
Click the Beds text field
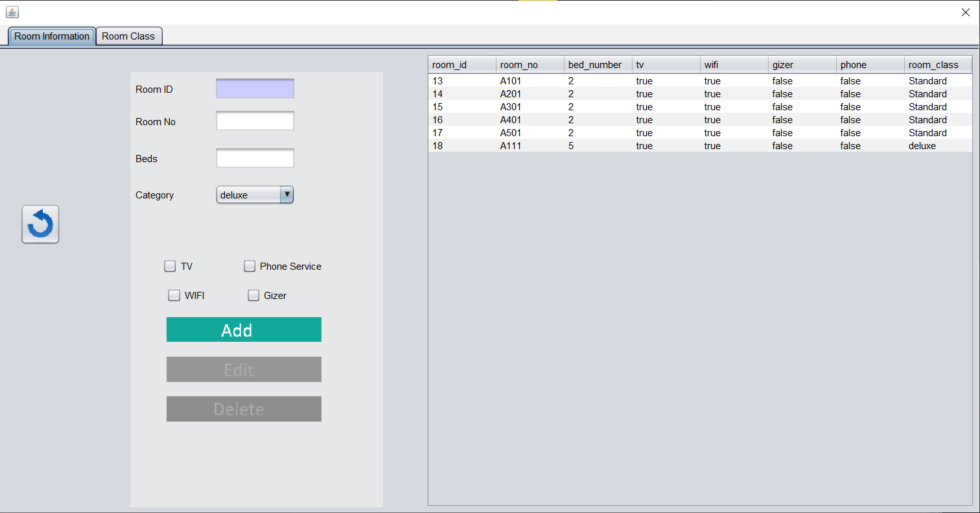pos(255,158)
